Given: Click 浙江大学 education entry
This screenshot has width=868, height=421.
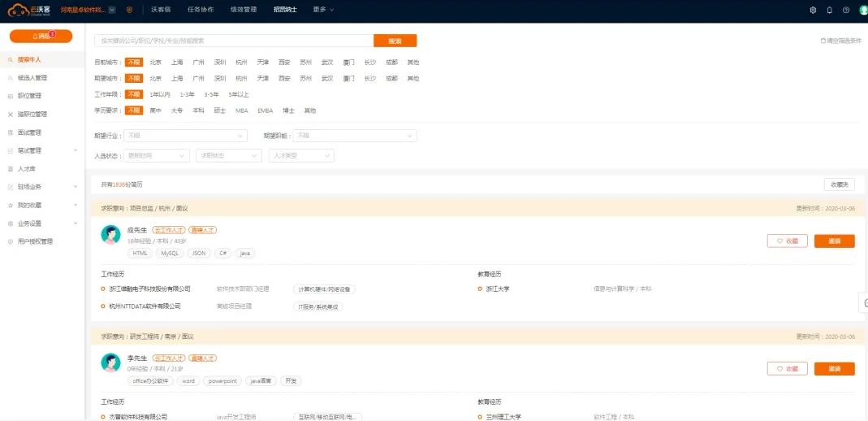Looking at the screenshot, I should click(x=497, y=289).
